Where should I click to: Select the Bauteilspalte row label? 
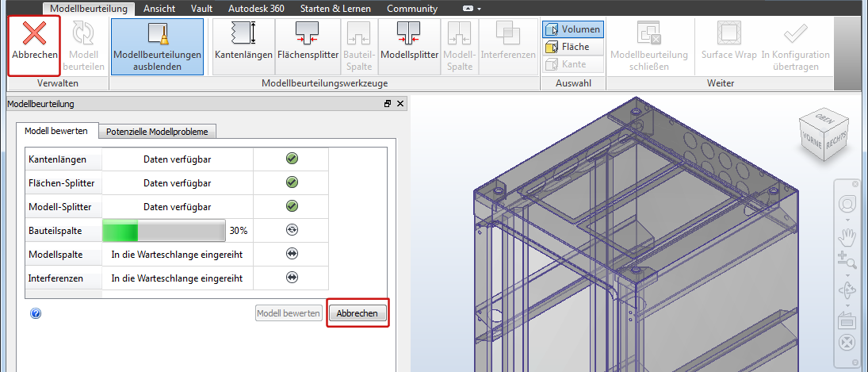[54, 231]
